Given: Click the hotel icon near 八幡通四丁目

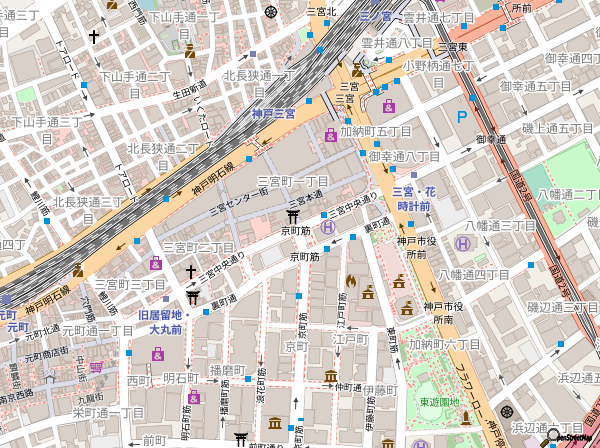Looking at the screenshot, I should 463,244.
